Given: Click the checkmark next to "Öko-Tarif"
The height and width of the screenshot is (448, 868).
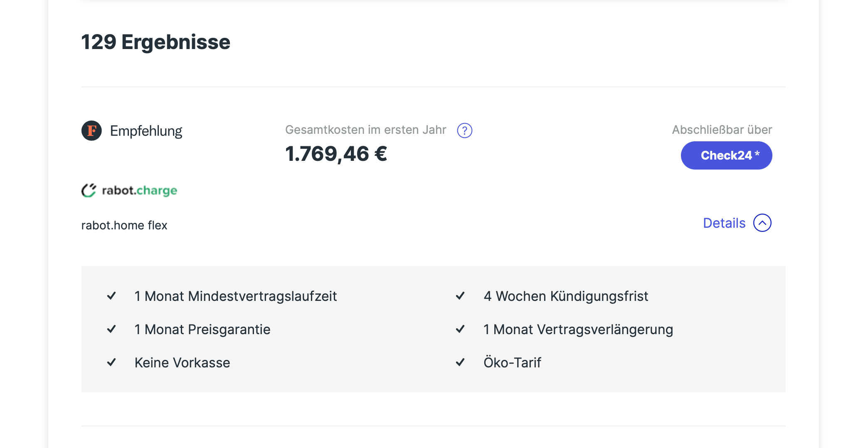Looking at the screenshot, I should [x=460, y=362].
